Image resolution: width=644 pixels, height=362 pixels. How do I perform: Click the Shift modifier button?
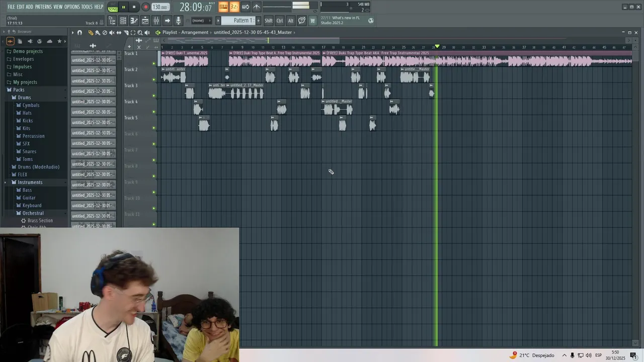point(269,21)
